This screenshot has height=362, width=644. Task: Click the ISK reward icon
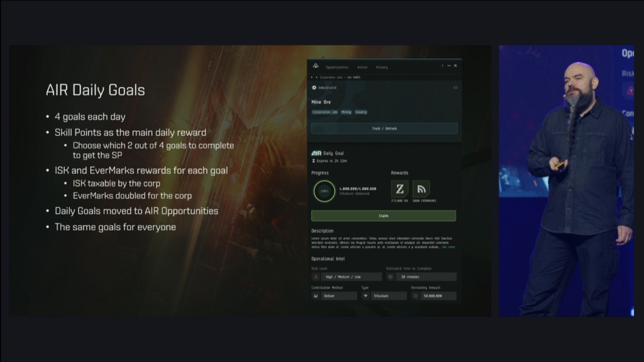(x=399, y=189)
